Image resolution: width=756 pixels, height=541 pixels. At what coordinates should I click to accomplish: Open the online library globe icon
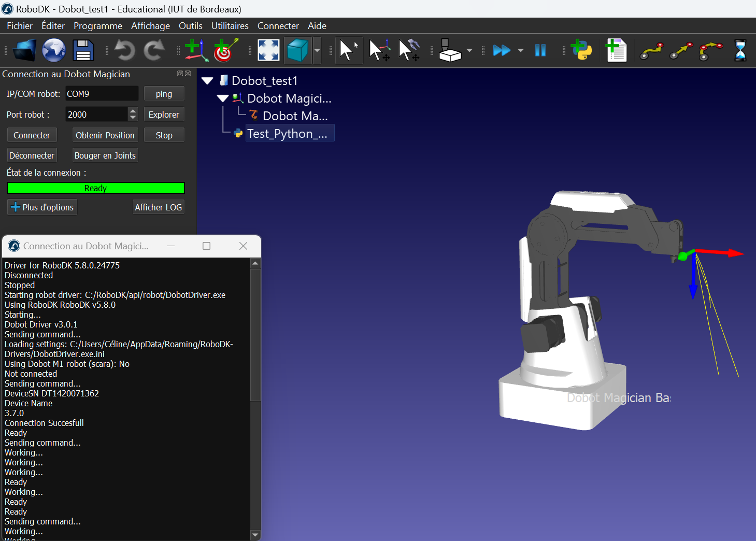[54, 51]
